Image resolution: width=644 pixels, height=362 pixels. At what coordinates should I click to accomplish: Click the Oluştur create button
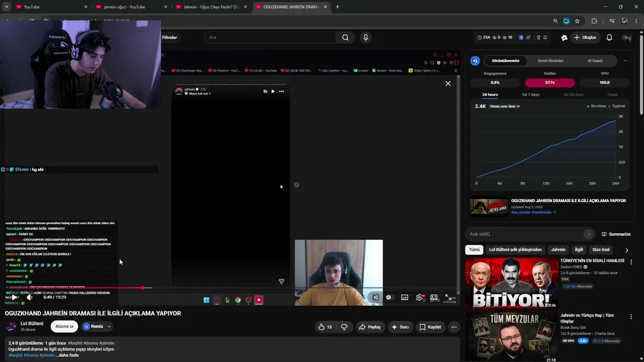pos(585,37)
